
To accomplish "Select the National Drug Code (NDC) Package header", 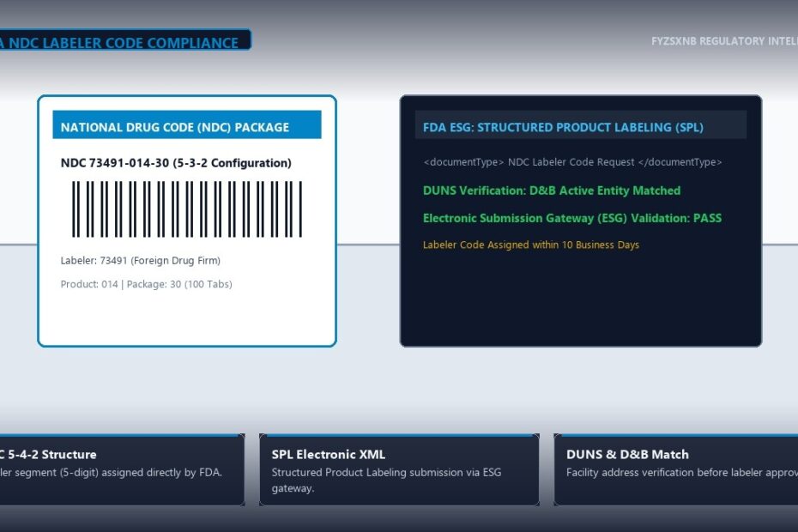I will tap(187, 124).
